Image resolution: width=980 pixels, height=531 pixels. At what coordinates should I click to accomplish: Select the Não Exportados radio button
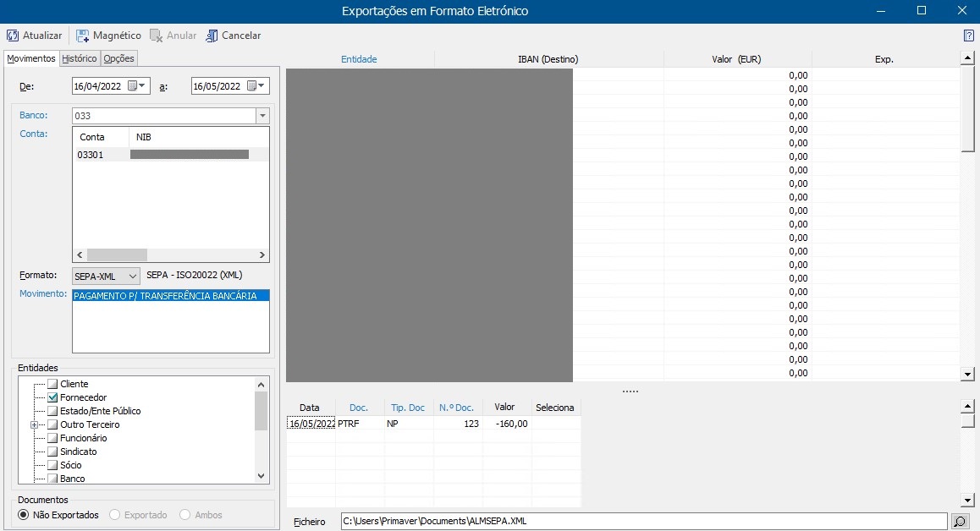point(24,515)
